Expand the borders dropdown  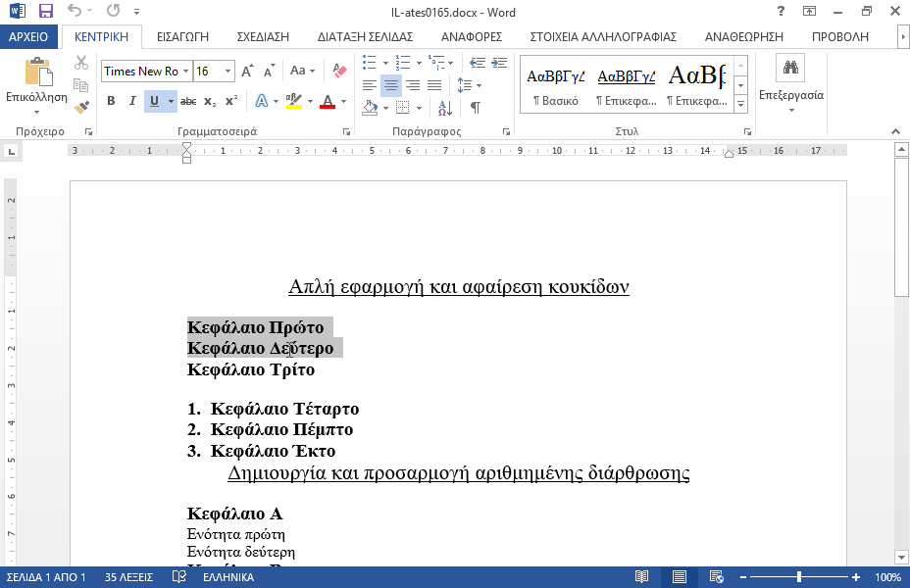point(419,108)
